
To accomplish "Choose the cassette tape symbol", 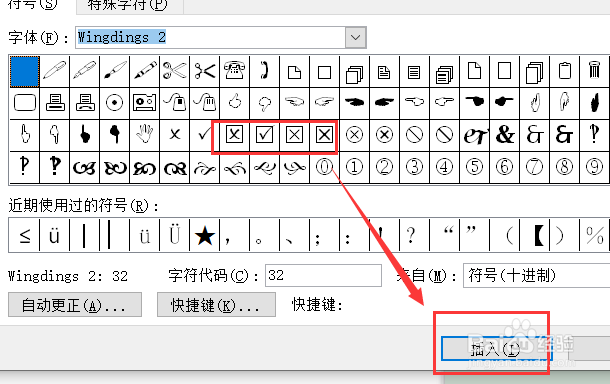I will (x=145, y=103).
